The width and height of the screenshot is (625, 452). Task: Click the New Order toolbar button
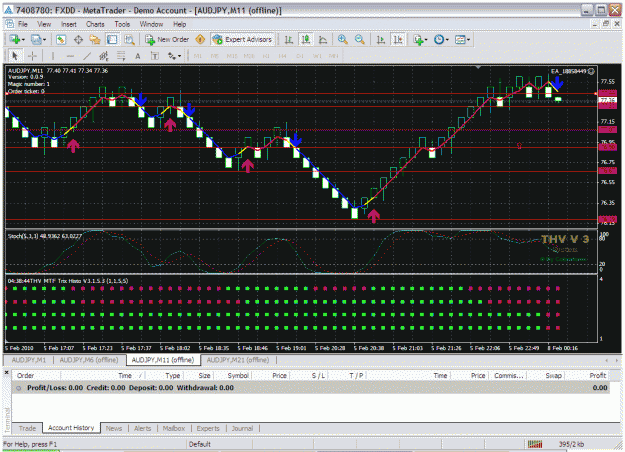[x=167, y=39]
